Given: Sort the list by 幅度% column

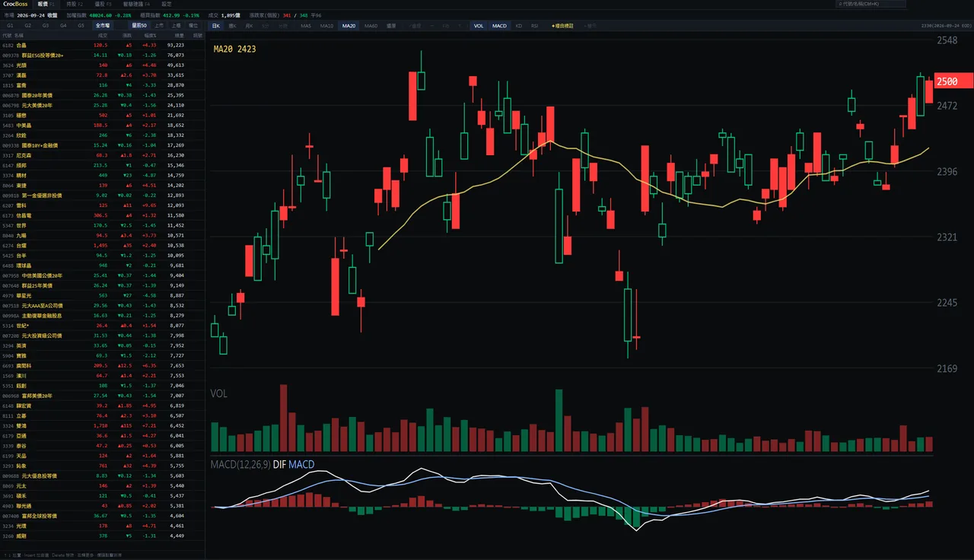Looking at the screenshot, I should coord(149,35).
